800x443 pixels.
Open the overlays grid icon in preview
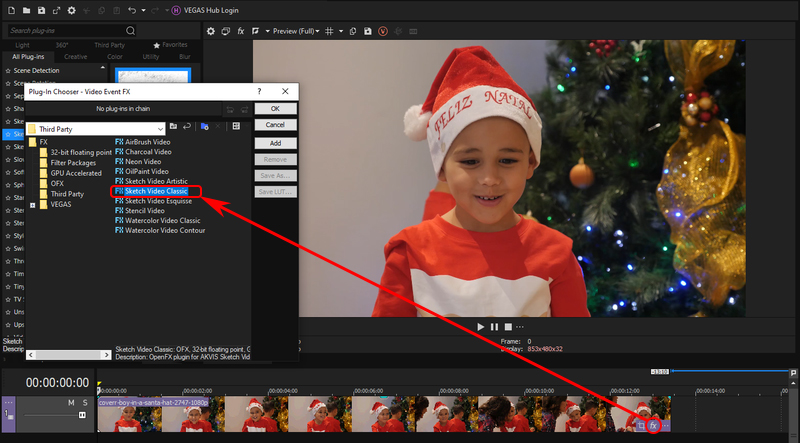click(x=330, y=31)
